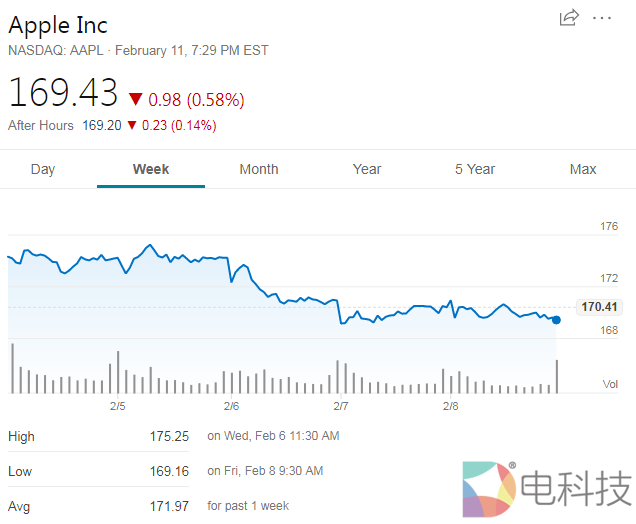Click the red down arrow beside 0.98
The width and height of the screenshot is (636, 524).
(136, 99)
